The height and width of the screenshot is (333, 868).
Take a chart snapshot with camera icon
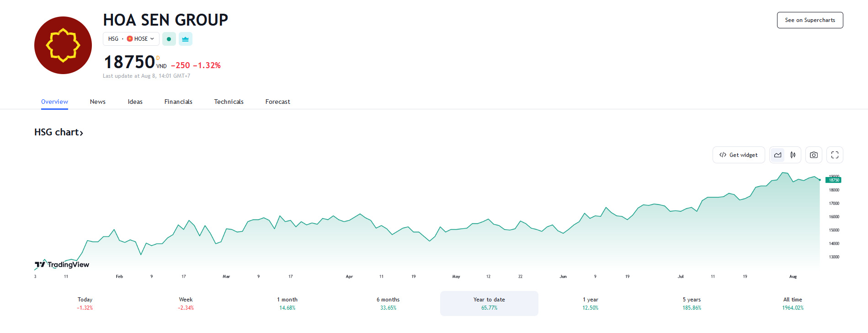point(814,155)
